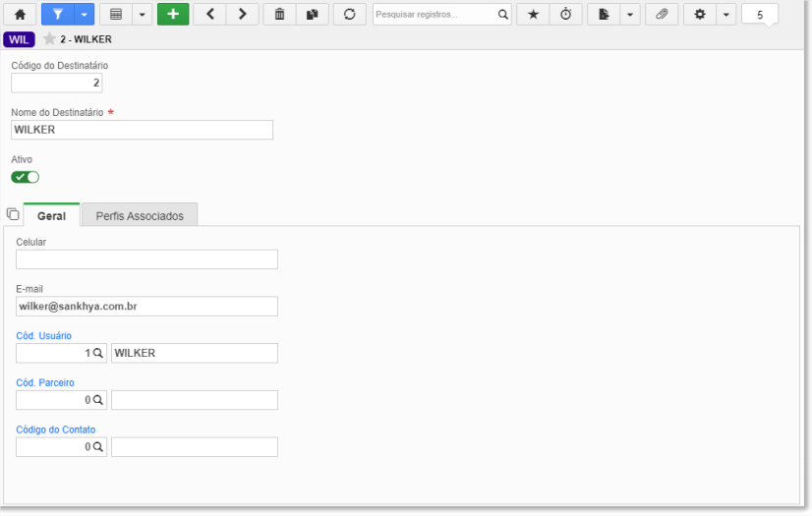Duplicate the record with the copy icon

(313, 15)
